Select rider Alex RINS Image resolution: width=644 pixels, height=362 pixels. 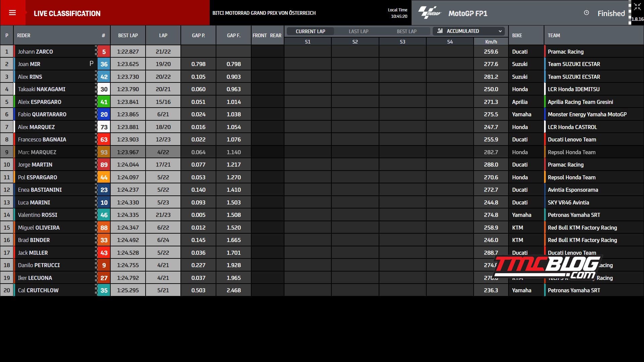pos(30,77)
